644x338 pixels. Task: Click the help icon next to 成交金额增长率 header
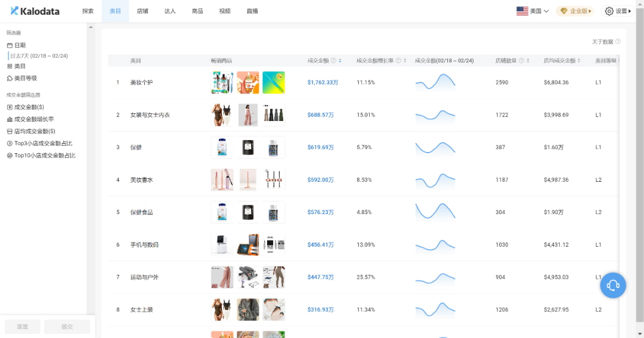click(x=398, y=61)
